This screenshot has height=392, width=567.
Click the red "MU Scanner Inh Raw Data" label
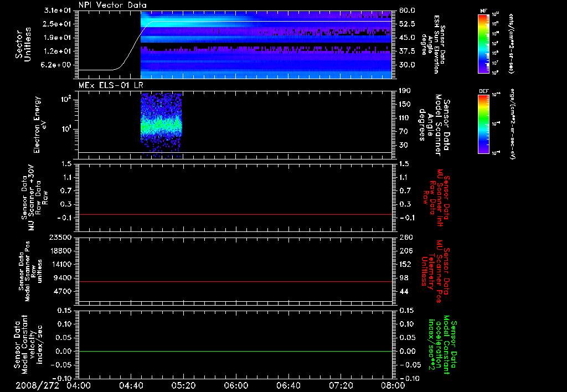[435, 198]
